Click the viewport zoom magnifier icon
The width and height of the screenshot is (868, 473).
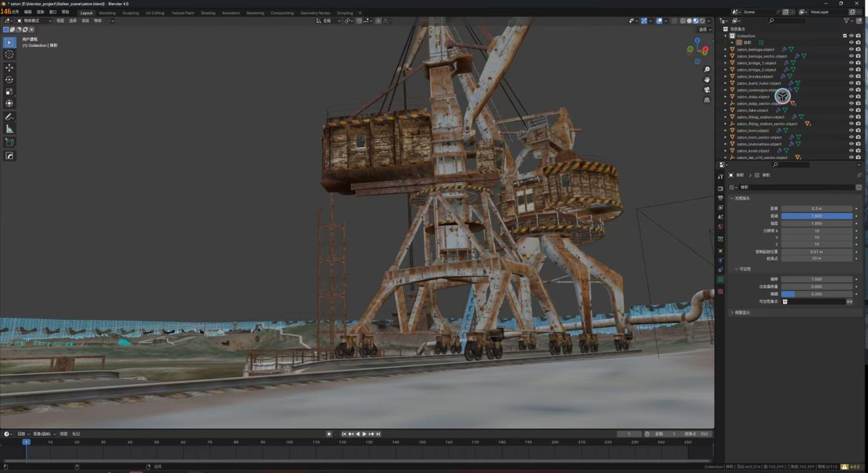tap(707, 70)
